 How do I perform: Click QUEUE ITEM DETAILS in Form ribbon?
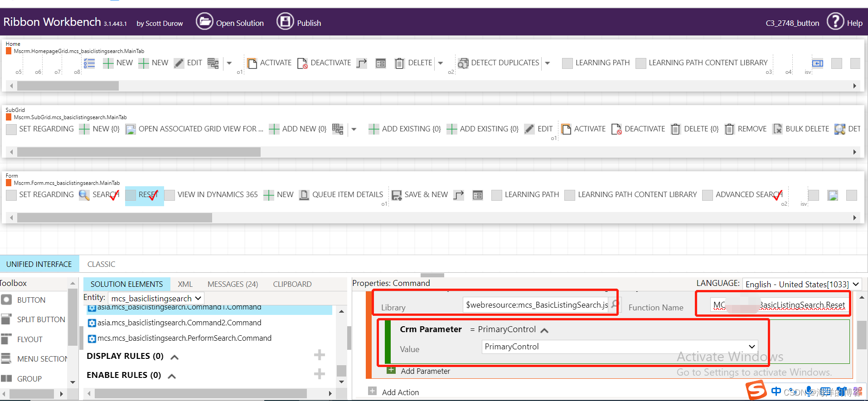[341, 195]
